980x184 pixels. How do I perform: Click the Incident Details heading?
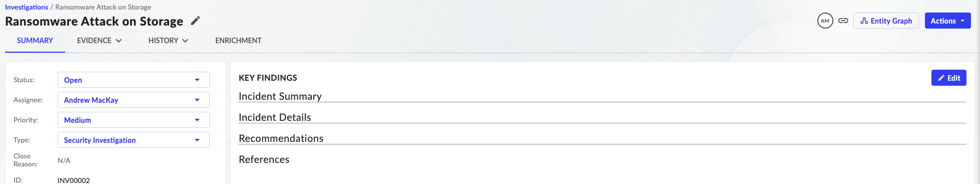(275, 117)
